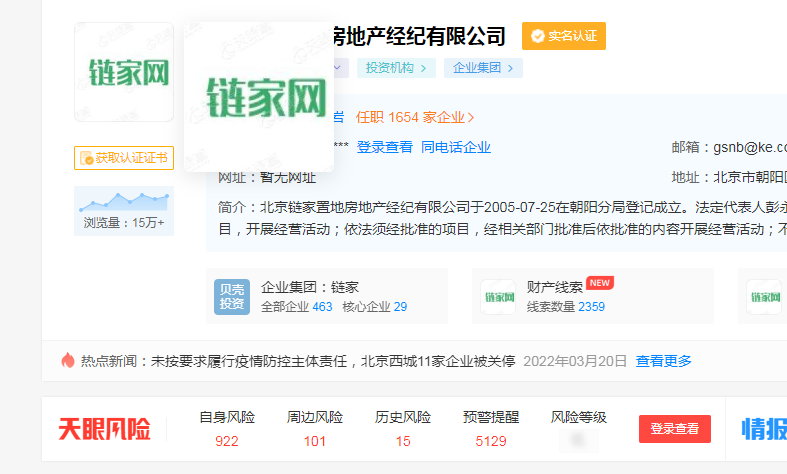This screenshot has width=787, height=474.
Task: Click the 实名认证 badge
Action: (564, 36)
